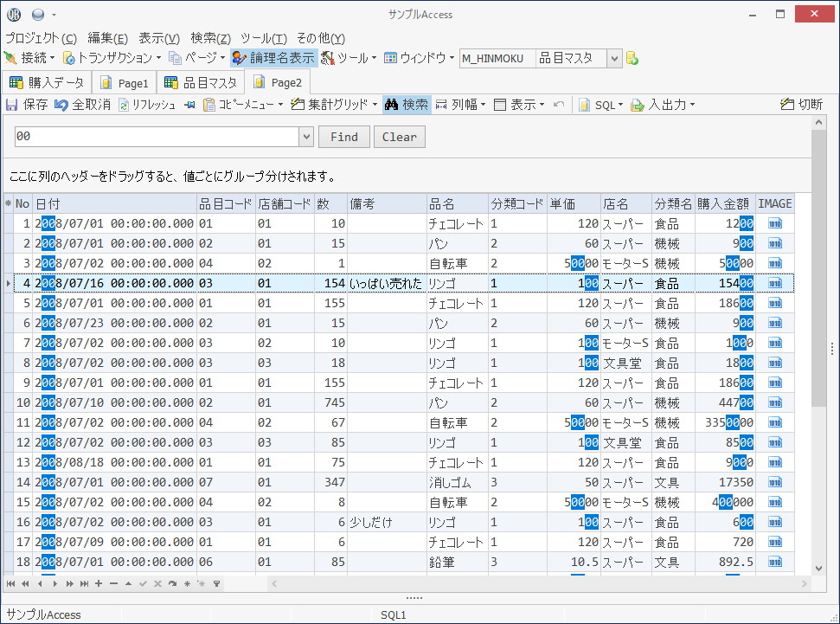This screenshot has width=840, height=624.
Task: Cancel edits with the navigator X button
Action: tap(157, 584)
